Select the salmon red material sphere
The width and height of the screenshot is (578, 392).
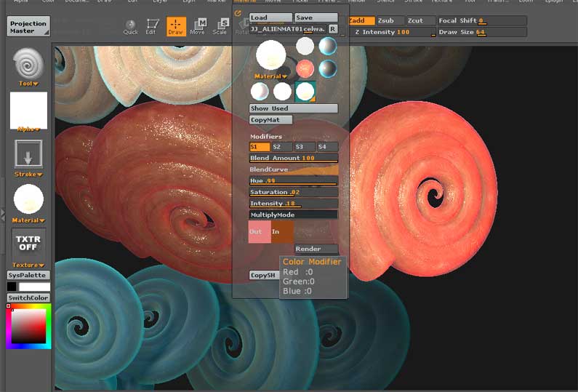305,68
